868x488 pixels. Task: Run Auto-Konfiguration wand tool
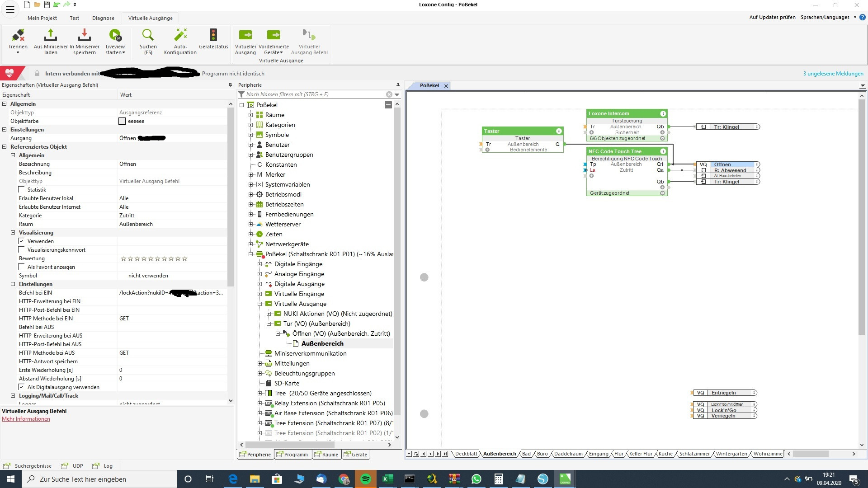180,36
